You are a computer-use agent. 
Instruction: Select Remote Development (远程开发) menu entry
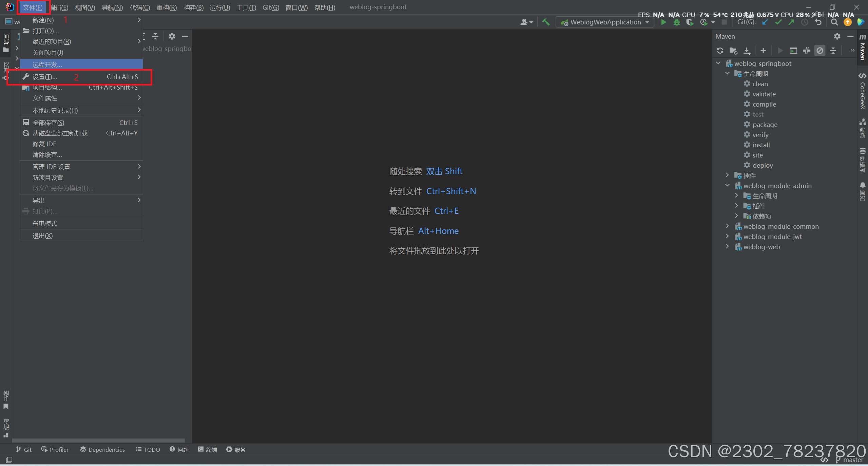coord(47,64)
